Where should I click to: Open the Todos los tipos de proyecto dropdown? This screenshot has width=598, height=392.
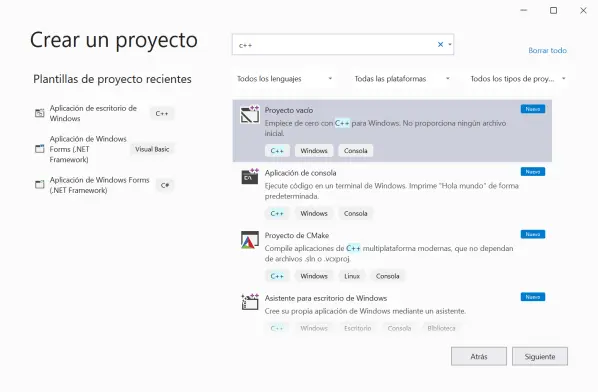pyautogui.click(x=518, y=79)
